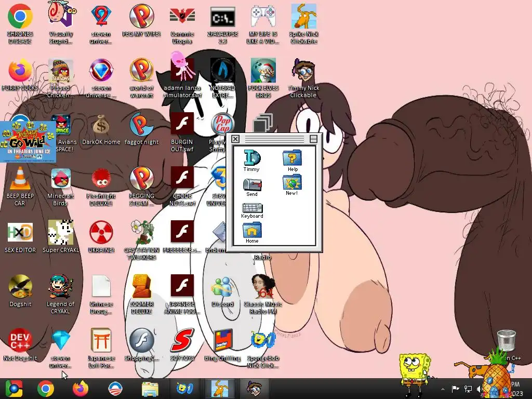Select the Minecraft Birds desktop icon
Screen dimensions: 532x399
coord(60,186)
